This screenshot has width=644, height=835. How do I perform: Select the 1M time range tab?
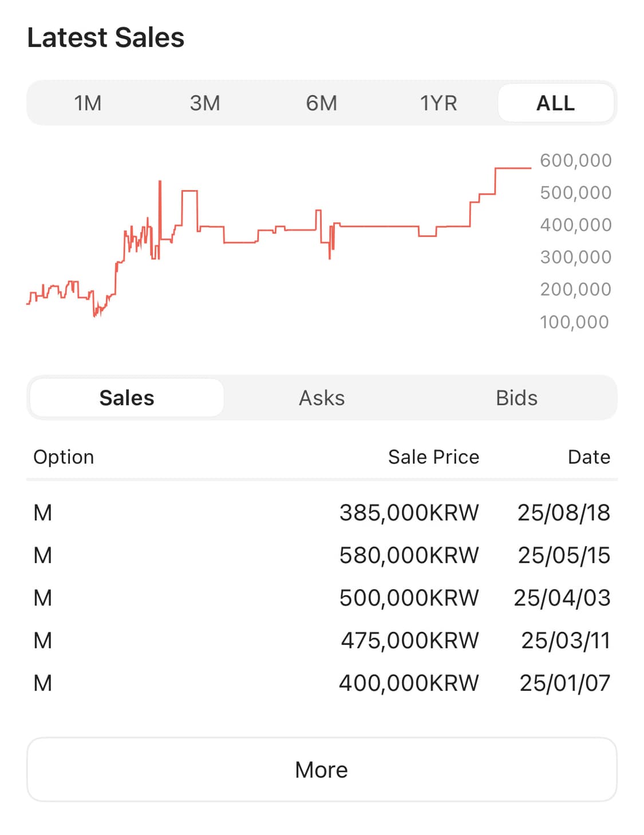click(x=88, y=103)
